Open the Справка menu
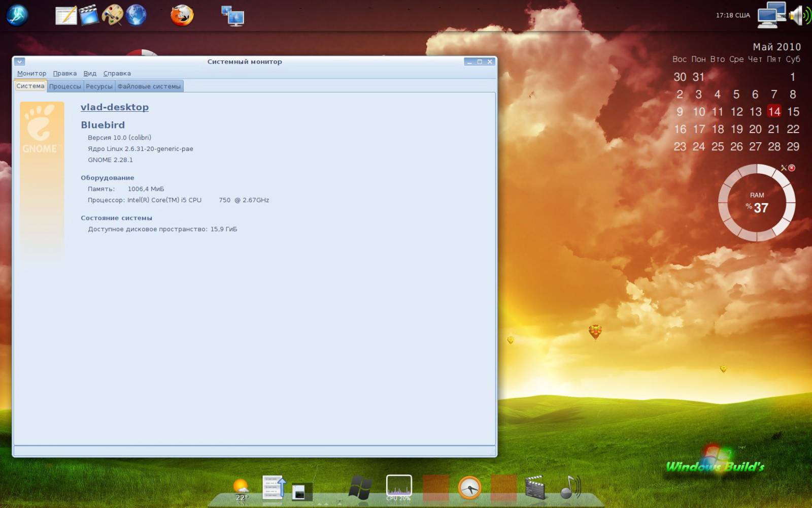 click(117, 74)
